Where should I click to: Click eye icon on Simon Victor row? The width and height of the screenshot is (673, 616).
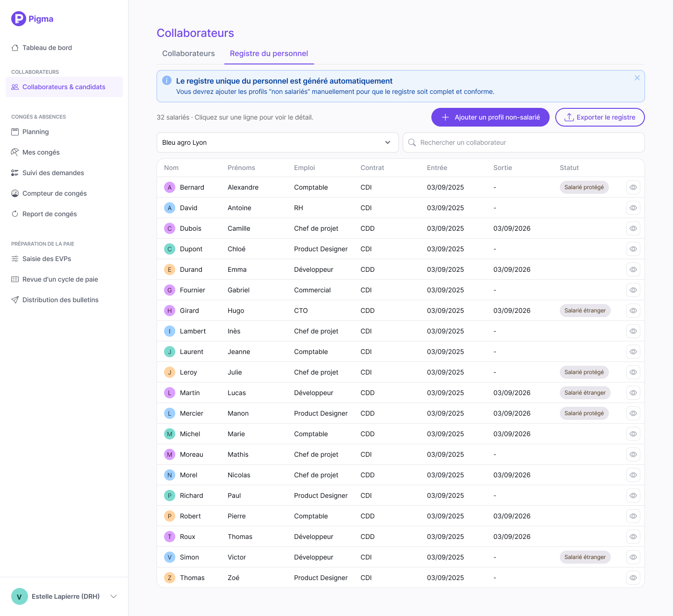click(x=633, y=557)
